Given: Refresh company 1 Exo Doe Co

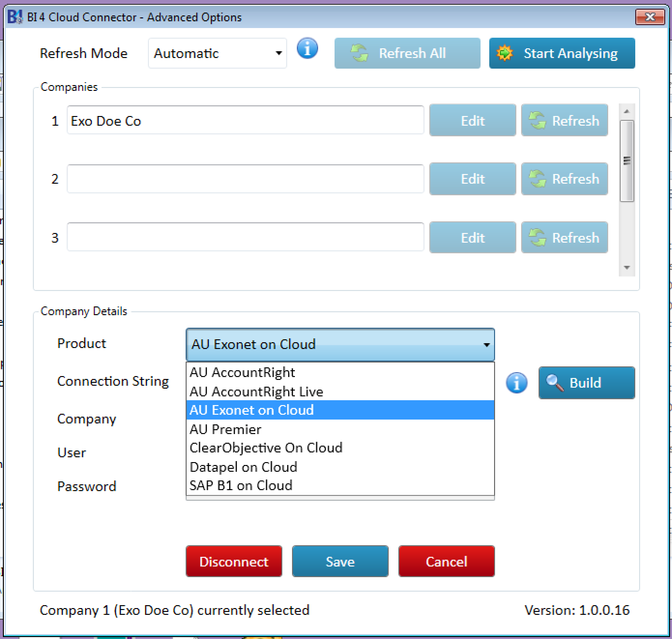Looking at the screenshot, I should pyautogui.click(x=565, y=120).
